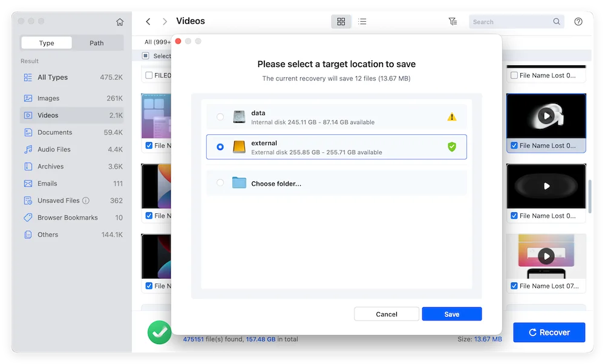This screenshot has height=364, width=605.
Task: Select the data internal disk radio button
Action: (x=220, y=117)
